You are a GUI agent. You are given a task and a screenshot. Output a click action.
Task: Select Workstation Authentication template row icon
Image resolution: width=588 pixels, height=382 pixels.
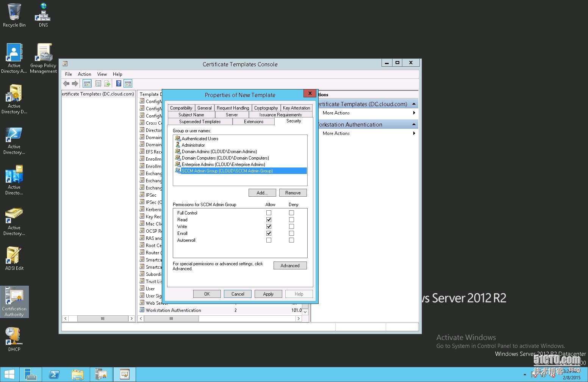click(x=142, y=310)
